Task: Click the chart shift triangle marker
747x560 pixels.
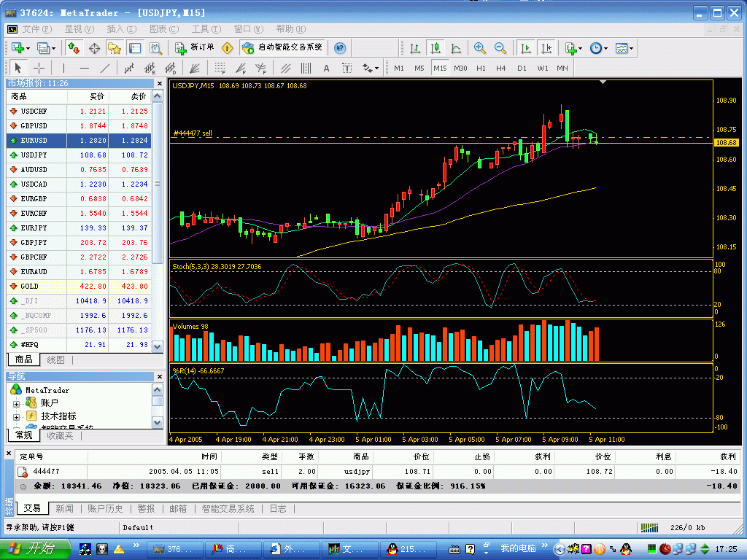Action: tap(603, 82)
